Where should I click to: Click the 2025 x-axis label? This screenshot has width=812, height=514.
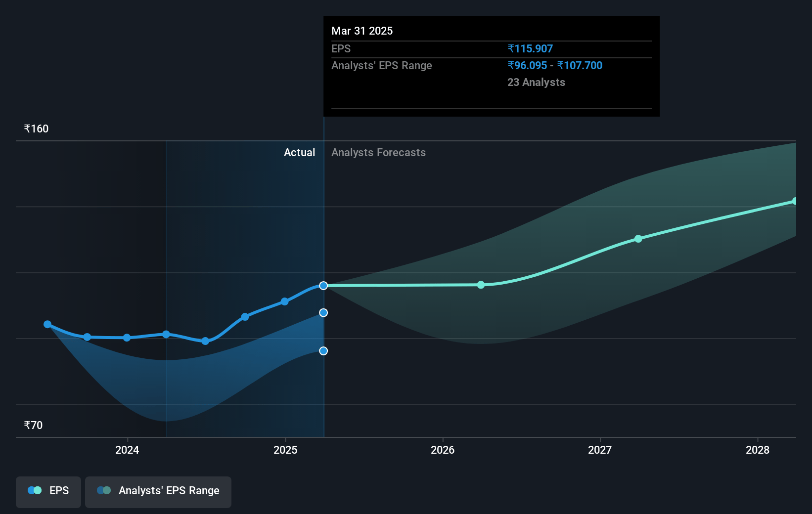[285, 450]
